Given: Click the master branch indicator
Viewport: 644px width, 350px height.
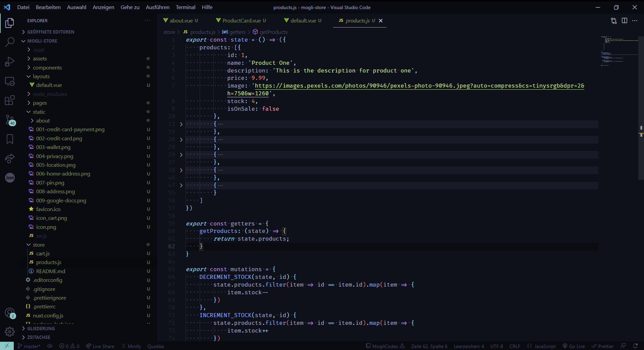Looking at the screenshot, I should click(29, 346).
